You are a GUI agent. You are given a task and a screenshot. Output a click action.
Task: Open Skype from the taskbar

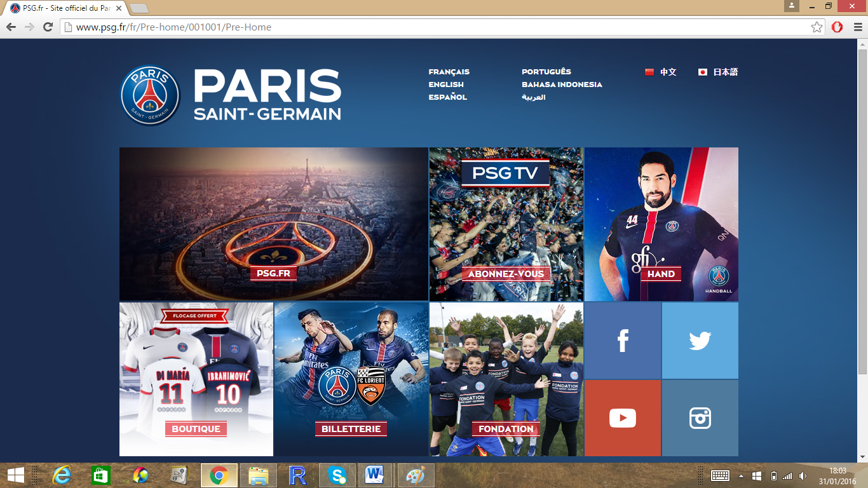pyautogui.click(x=337, y=475)
